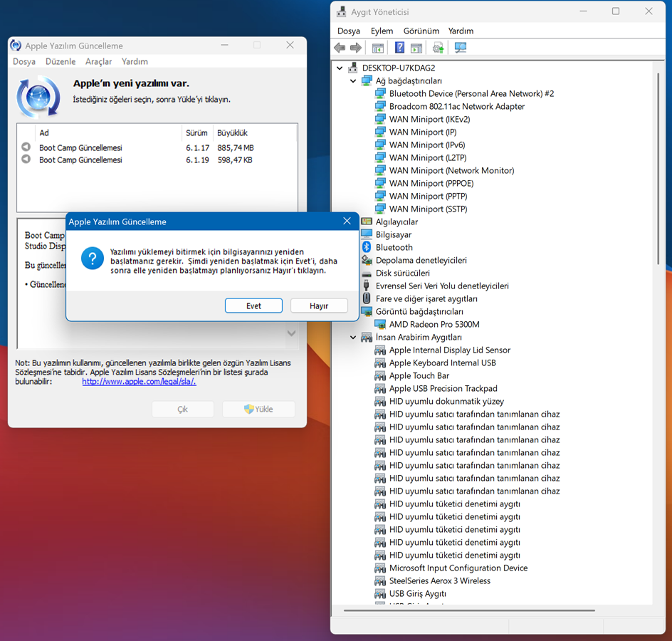Click Hayır to restart later
Screen dimensions: 672x641
(x=319, y=306)
